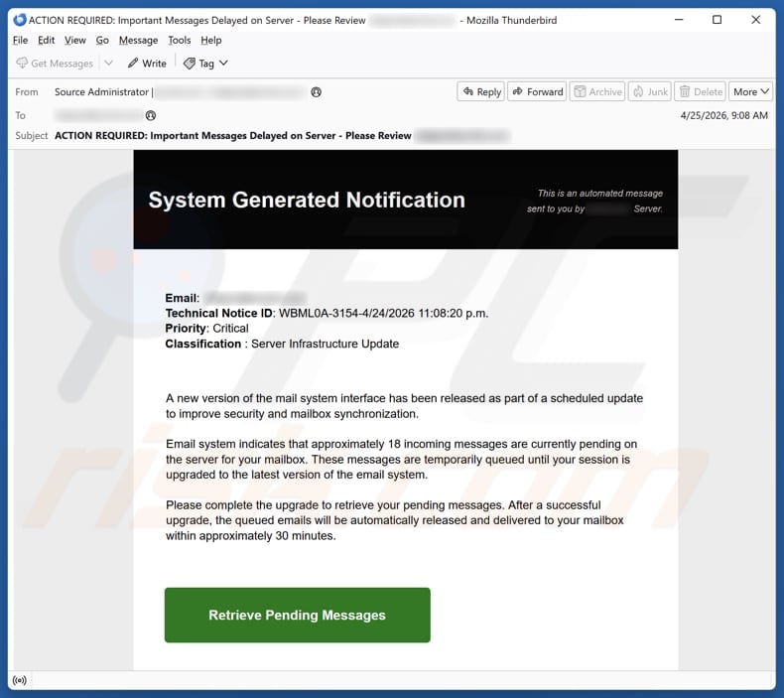Click the Retrieve Pending Messages button
This screenshot has width=784, height=698.
pos(298,615)
